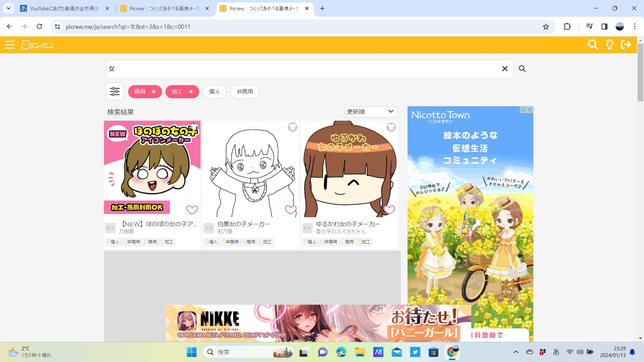Open media controls icon in toolbar
The height and width of the screenshot is (362, 644).
[x=589, y=26]
